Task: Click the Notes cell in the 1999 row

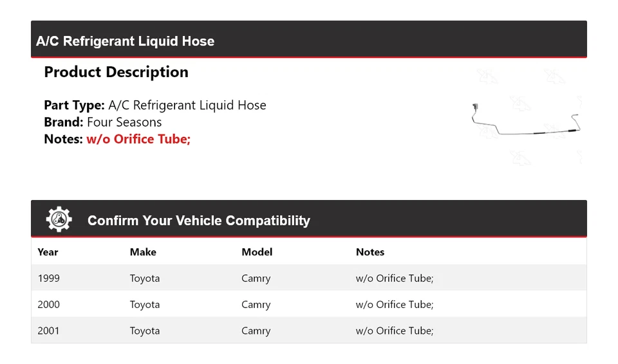Action: 395,278
